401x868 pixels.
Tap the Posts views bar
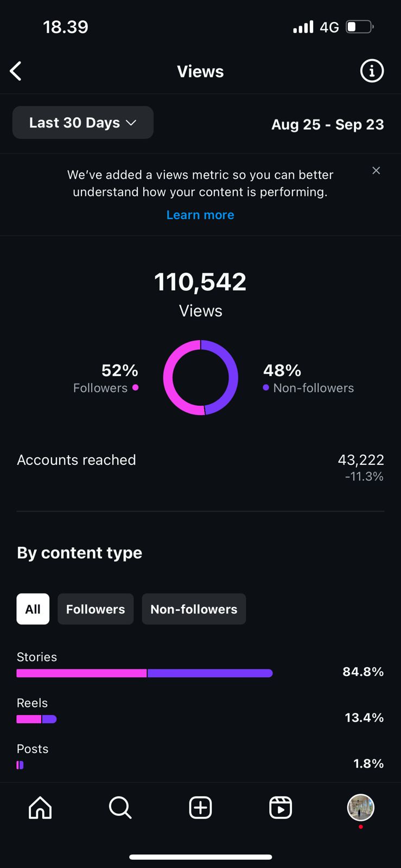click(x=20, y=765)
